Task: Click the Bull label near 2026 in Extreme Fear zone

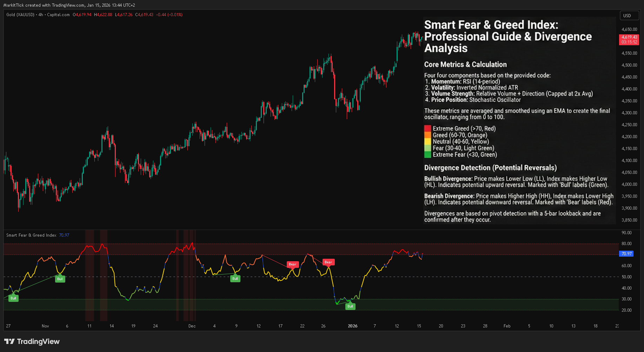Action: coord(350,306)
